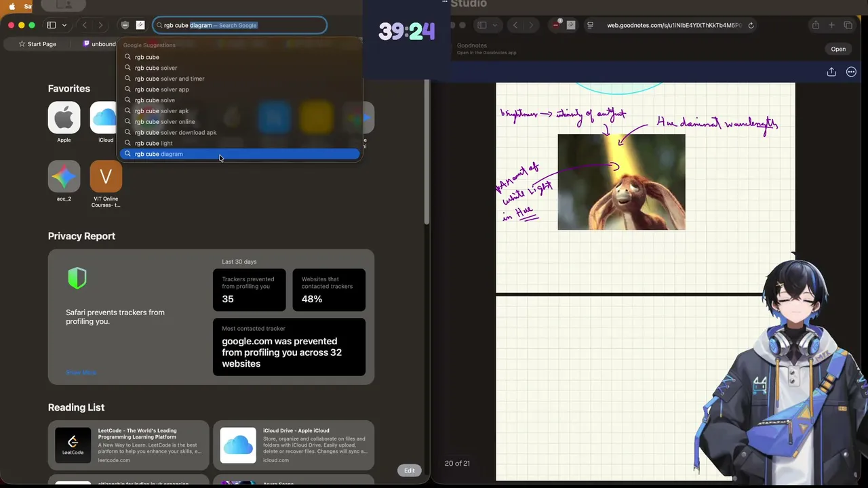Image resolution: width=868 pixels, height=488 pixels.
Task: Show tab overview in Goodnotes Safari window
Action: (848, 25)
